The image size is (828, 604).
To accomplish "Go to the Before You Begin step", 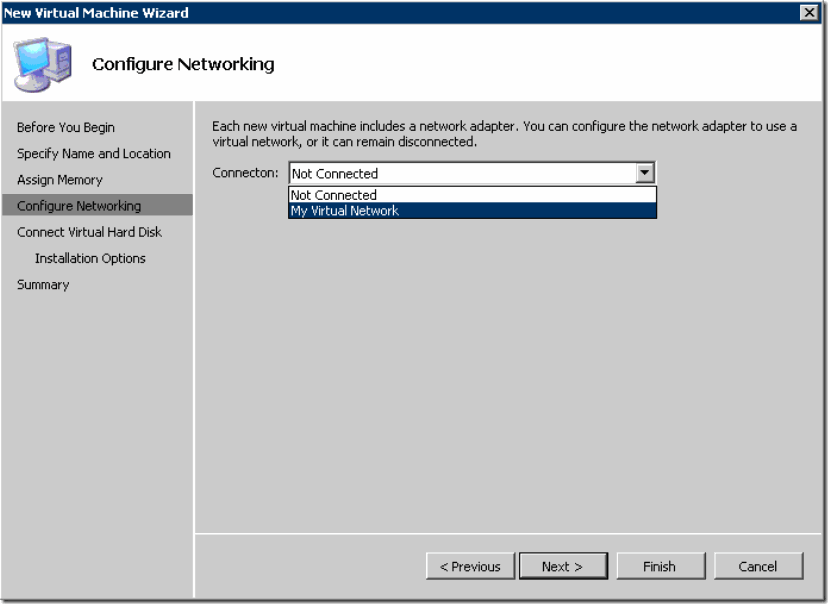I will click(x=65, y=127).
